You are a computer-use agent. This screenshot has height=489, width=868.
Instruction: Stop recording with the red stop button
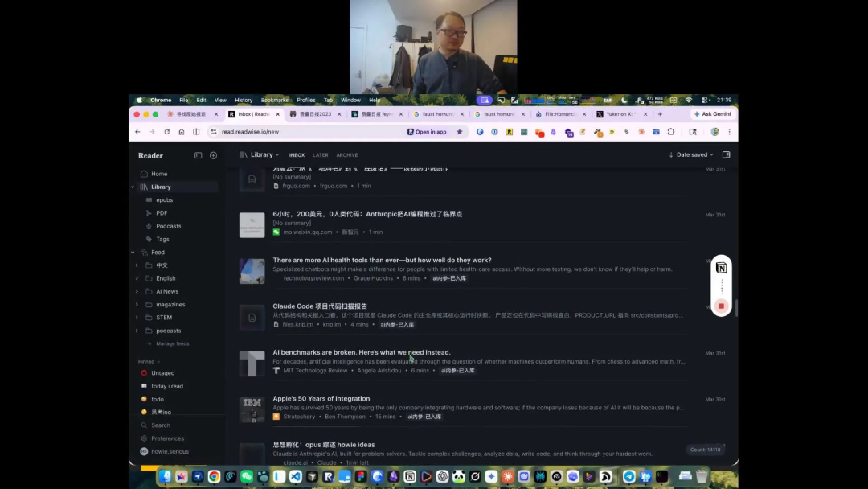721,306
